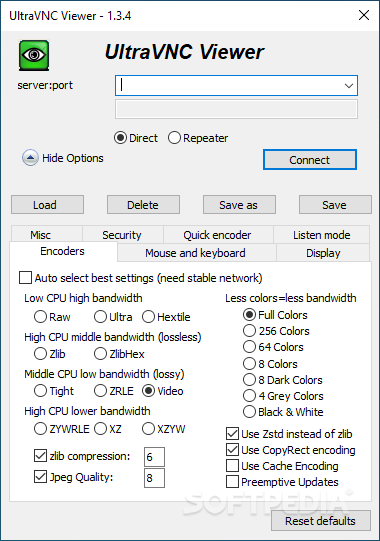Click the grey field below server address

coord(236,109)
